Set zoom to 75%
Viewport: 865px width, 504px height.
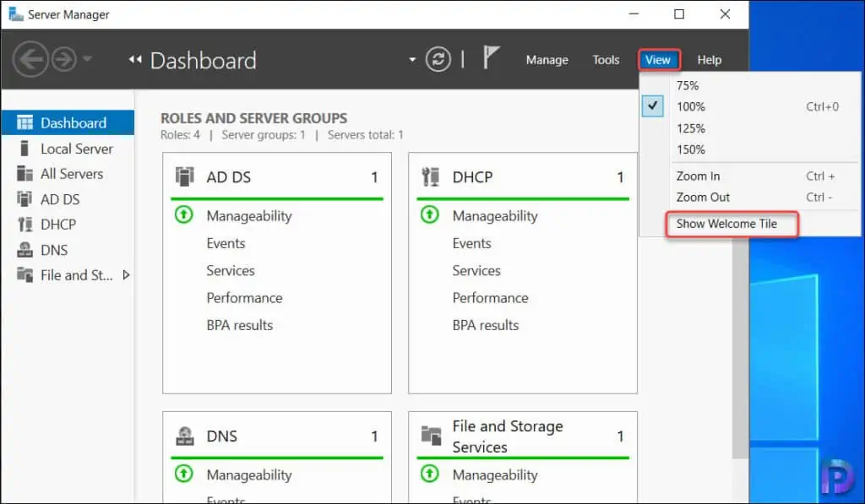coord(751,85)
